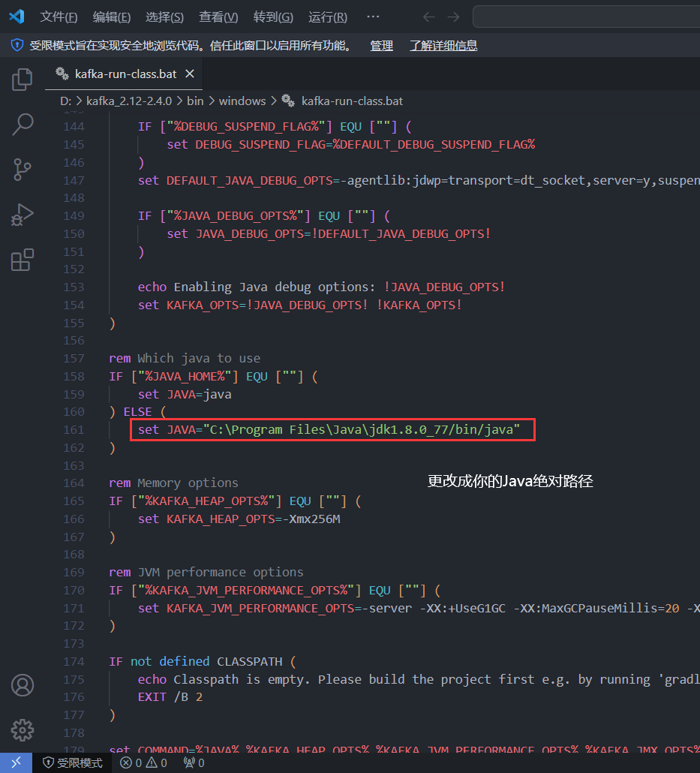Click the 管理 link in banner
This screenshot has height=773, width=700.
point(382,46)
